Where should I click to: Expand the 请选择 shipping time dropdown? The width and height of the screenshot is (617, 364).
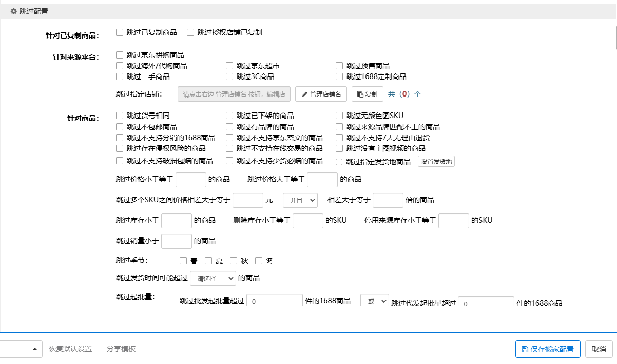(x=213, y=278)
